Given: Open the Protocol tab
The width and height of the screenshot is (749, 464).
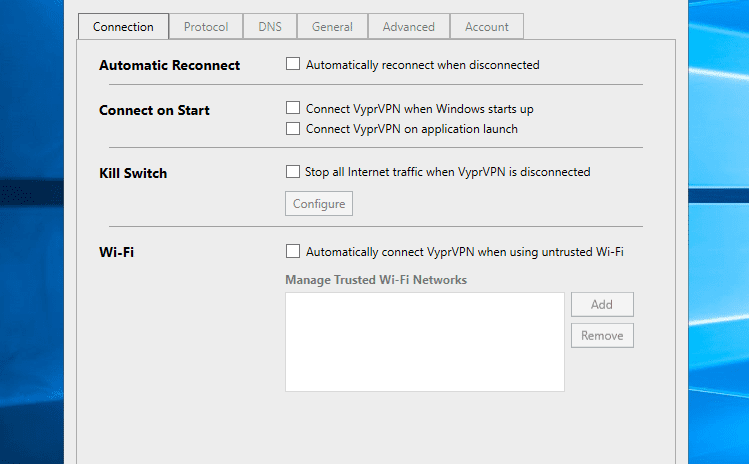Looking at the screenshot, I should [206, 27].
